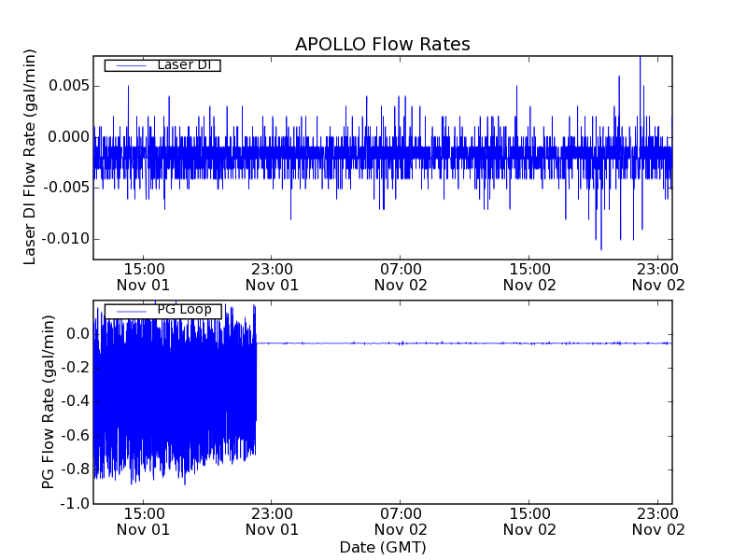This screenshot has height=560, width=747.
Task: Click the blue line sample in the Laser DI legend
Action: pyautogui.click(x=131, y=65)
